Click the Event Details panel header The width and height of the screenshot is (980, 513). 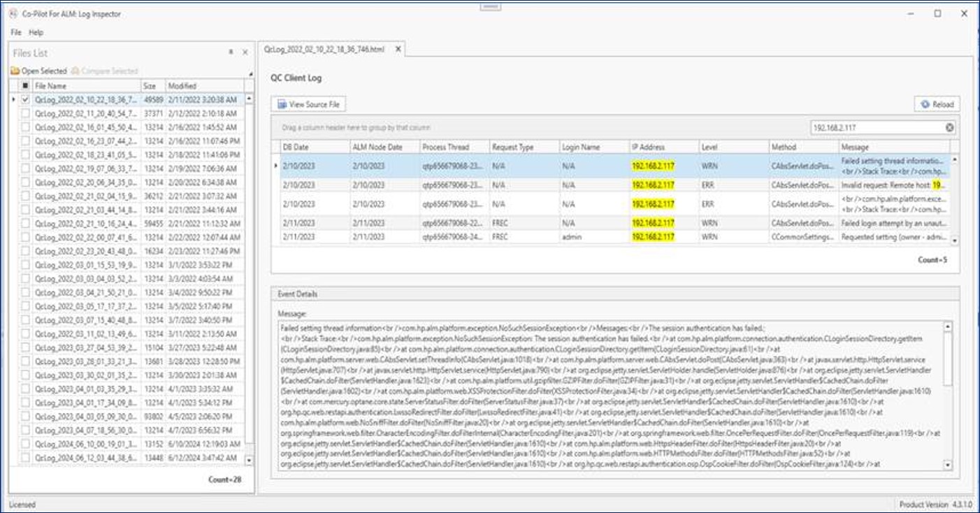(x=615, y=294)
